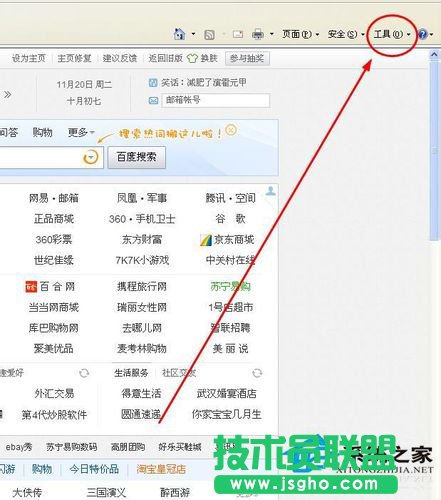Open the 苏宁易购数码 link
The width and height of the screenshot is (441, 500).
tap(71, 447)
